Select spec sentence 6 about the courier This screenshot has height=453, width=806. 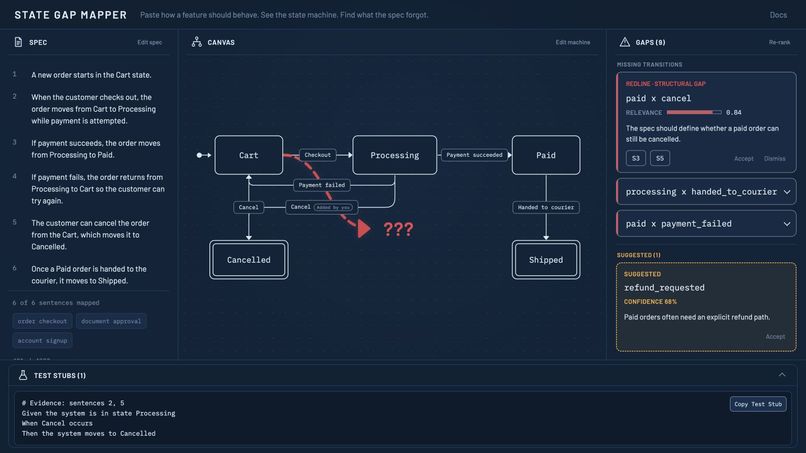point(90,275)
